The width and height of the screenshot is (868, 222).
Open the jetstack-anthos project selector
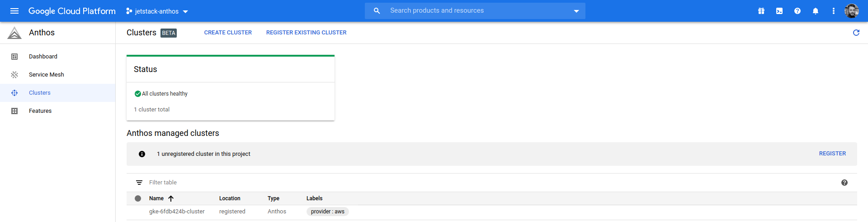[x=157, y=11]
